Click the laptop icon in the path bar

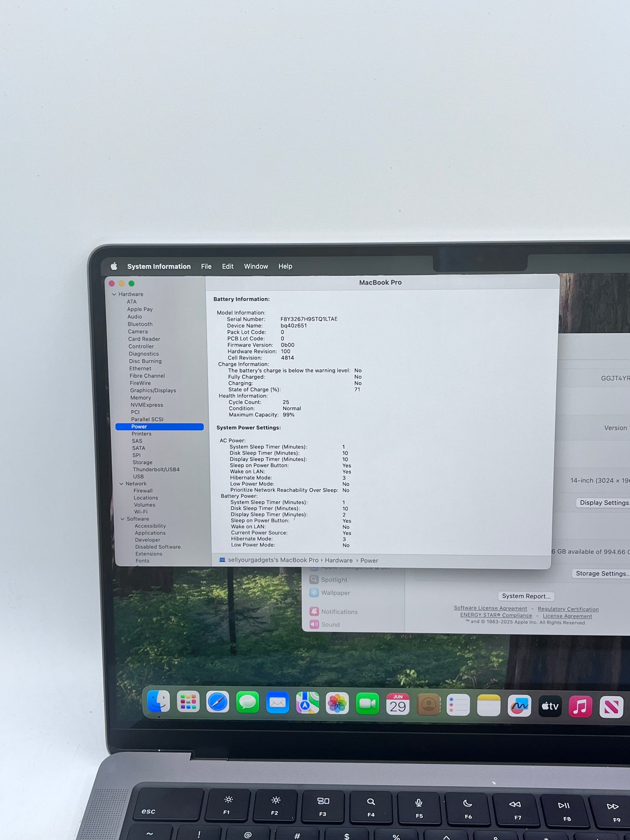[x=222, y=560]
